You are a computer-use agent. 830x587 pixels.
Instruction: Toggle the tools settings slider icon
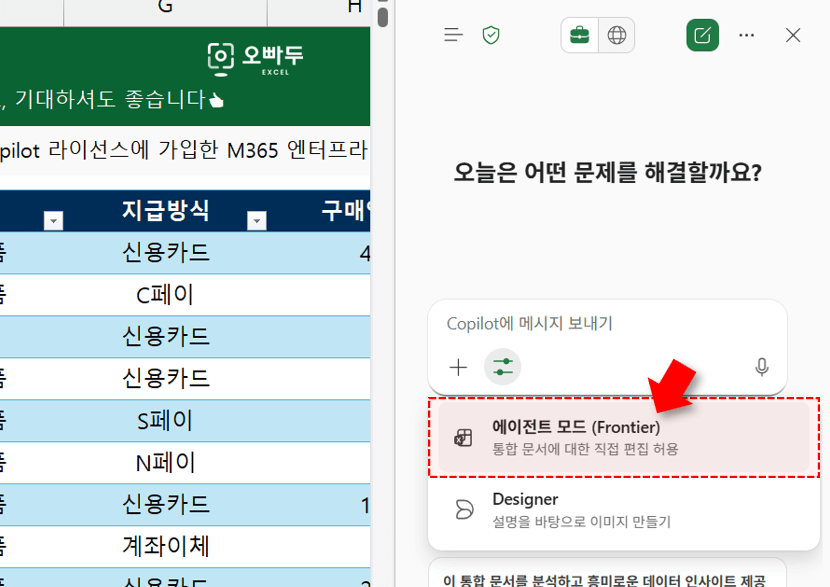(x=502, y=367)
